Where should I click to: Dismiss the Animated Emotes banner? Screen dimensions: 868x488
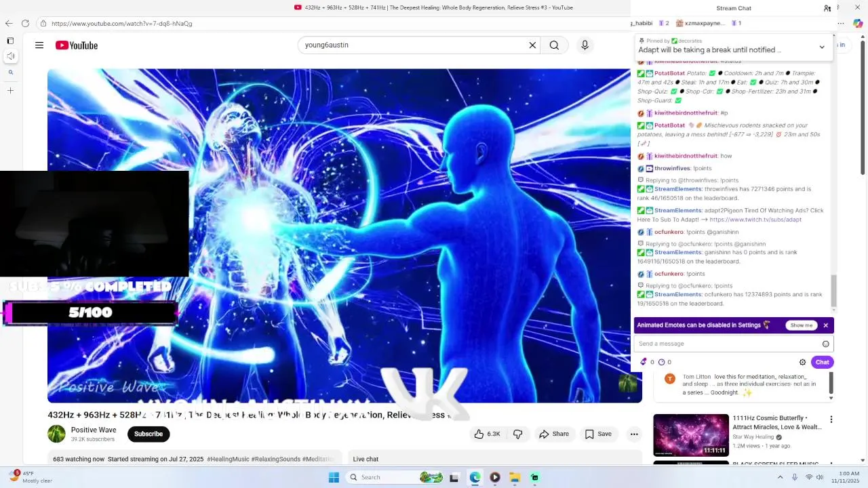(x=825, y=325)
